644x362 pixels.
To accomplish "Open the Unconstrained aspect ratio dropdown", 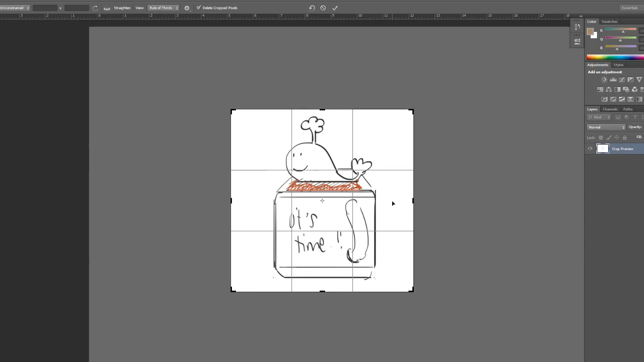I will pos(15,8).
